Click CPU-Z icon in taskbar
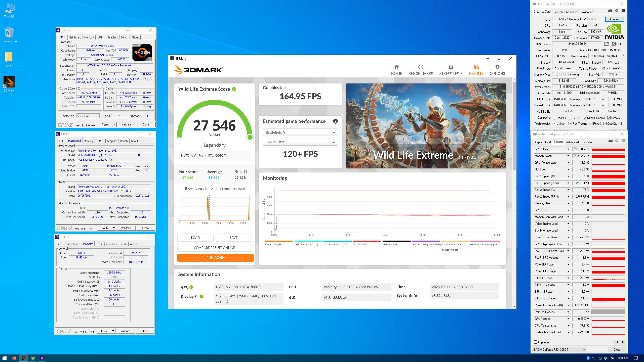Image resolution: width=644 pixels, height=362 pixels. [x=42, y=358]
